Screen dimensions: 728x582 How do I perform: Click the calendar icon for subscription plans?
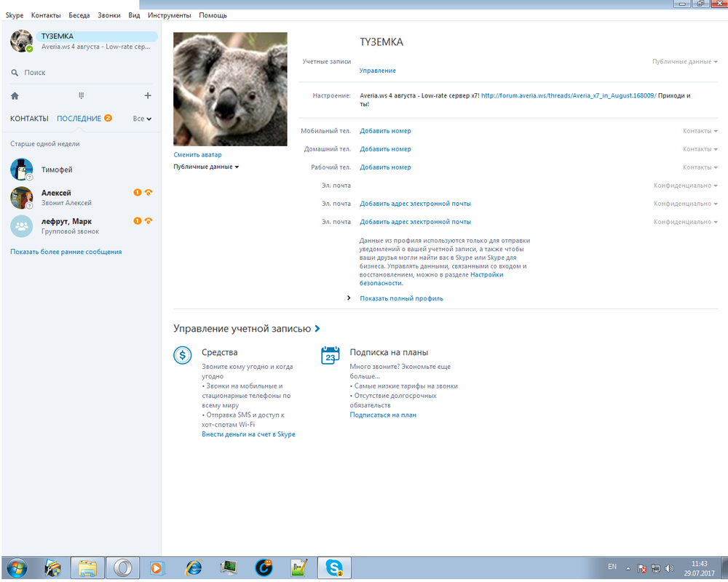coord(330,355)
